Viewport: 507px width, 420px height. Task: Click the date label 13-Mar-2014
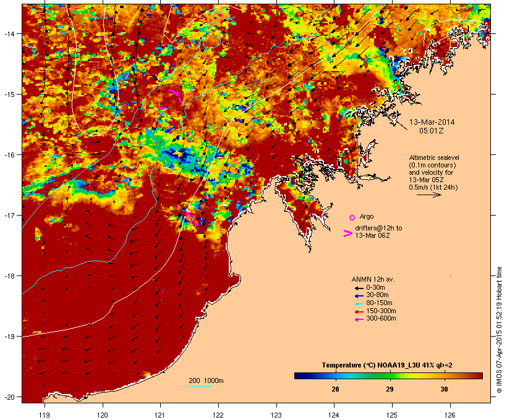point(432,122)
